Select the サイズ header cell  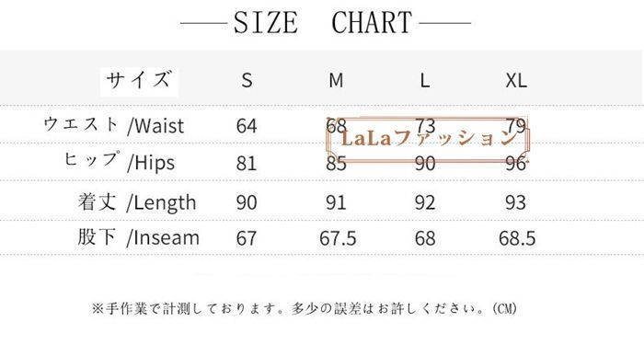point(139,81)
